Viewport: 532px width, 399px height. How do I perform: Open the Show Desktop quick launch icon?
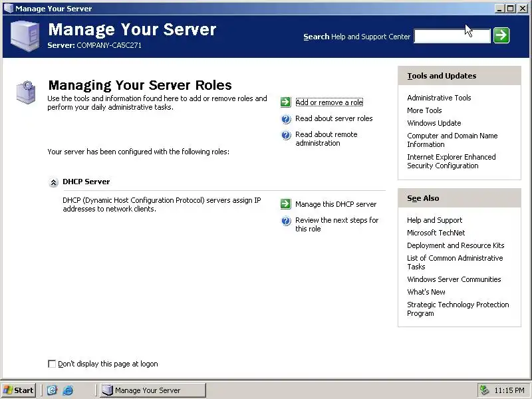click(52, 390)
